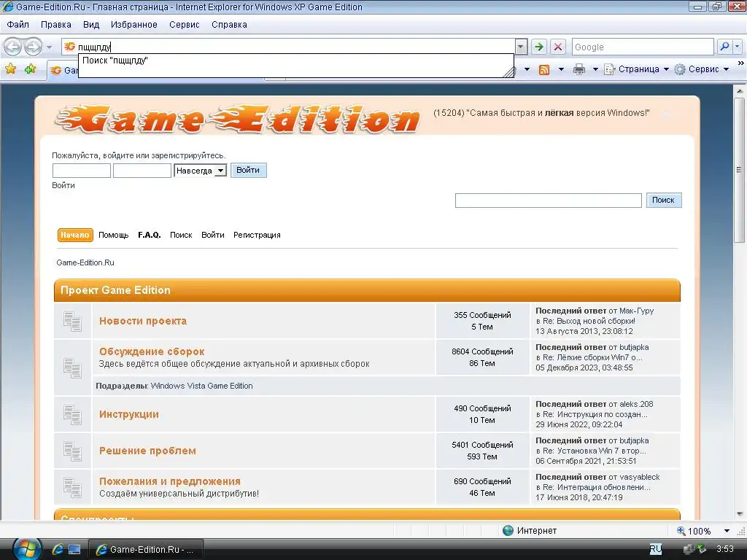Click the board icon beside Обсуждение сборок
The height and width of the screenshot is (560, 747).
[72, 367]
